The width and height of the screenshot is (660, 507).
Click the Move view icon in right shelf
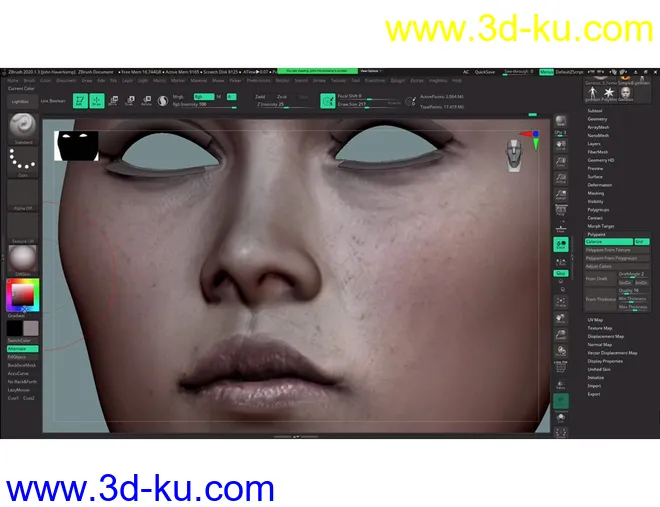point(561,319)
